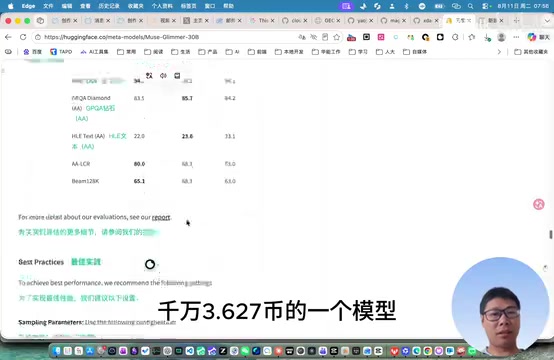
Task: Expand the 阅读 bookmarks folder
Action: tap(154, 52)
